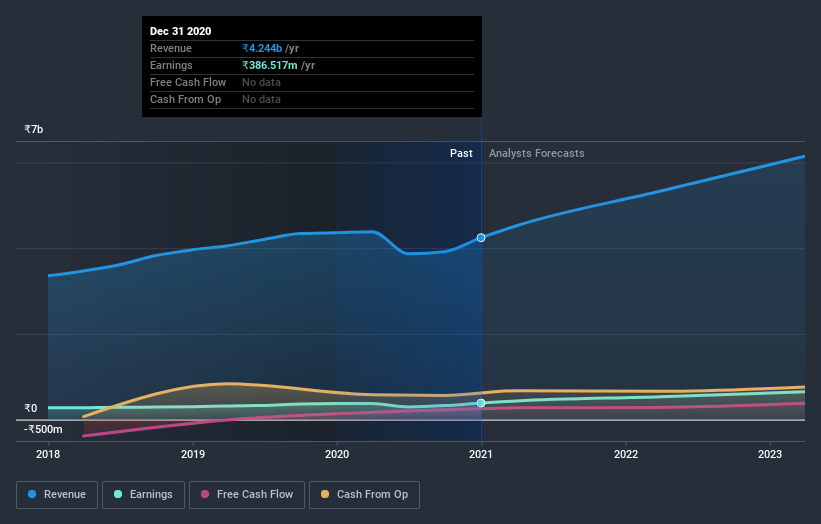Image resolution: width=821 pixels, height=524 pixels.
Task: Click the Analysts Forecasts label
Action: 537,153
